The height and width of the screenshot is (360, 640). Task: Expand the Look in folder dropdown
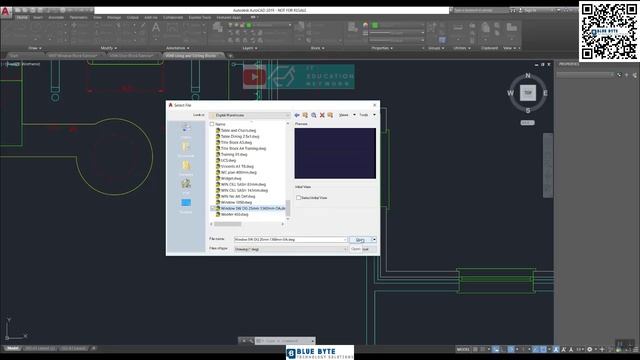(287, 115)
